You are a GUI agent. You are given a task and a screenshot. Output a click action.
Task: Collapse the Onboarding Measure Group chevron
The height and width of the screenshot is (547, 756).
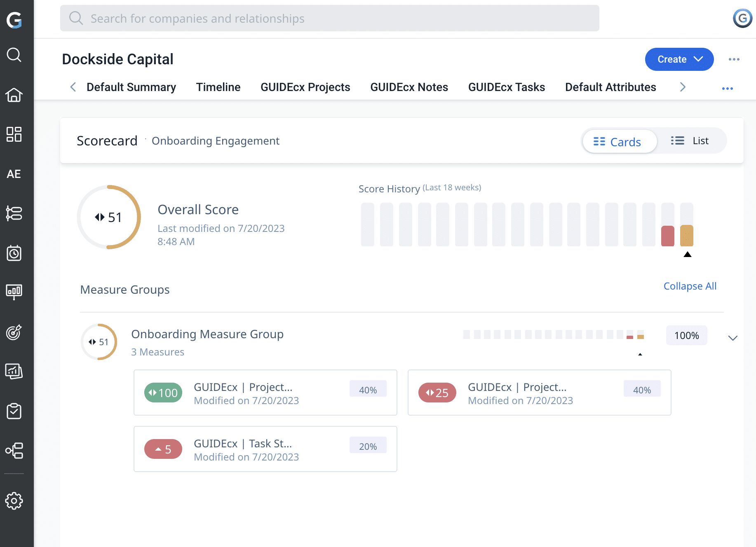click(x=733, y=339)
